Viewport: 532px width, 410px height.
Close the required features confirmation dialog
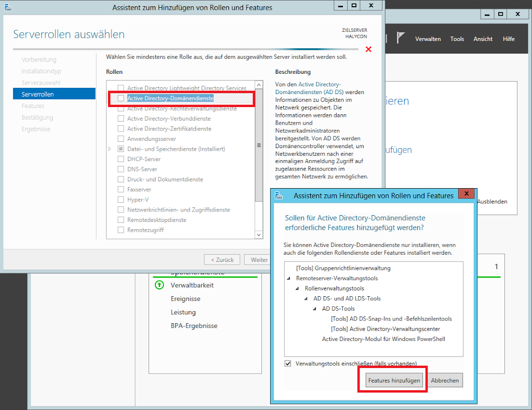click(x=467, y=194)
